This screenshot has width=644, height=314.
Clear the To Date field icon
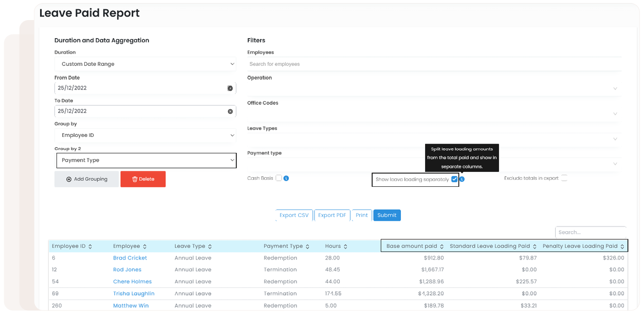pyautogui.click(x=230, y=112)
